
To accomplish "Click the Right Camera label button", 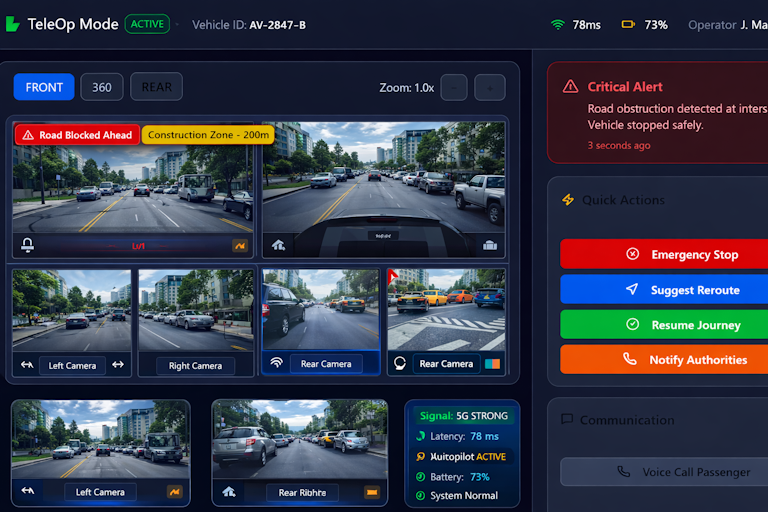I will [195, 366].
